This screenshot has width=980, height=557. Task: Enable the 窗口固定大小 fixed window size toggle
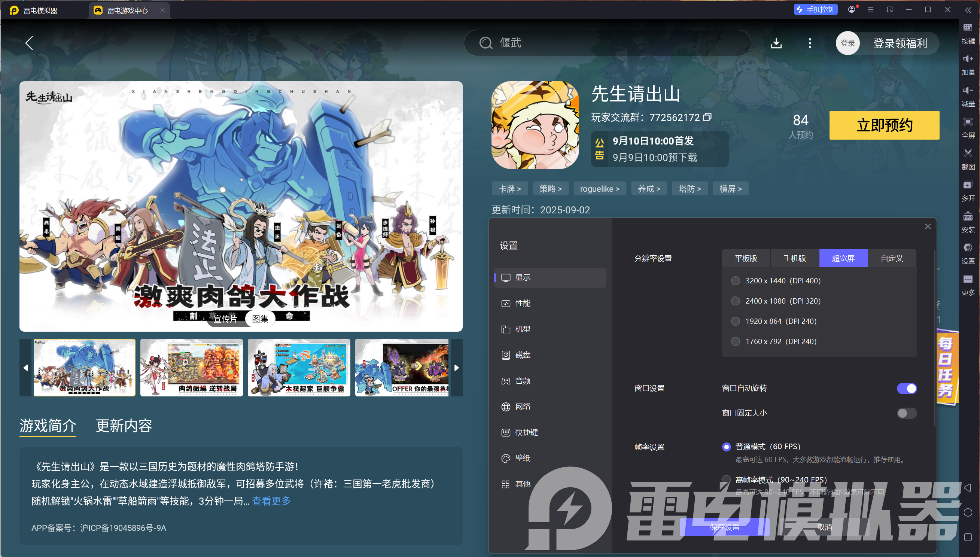tap(906, 413)
